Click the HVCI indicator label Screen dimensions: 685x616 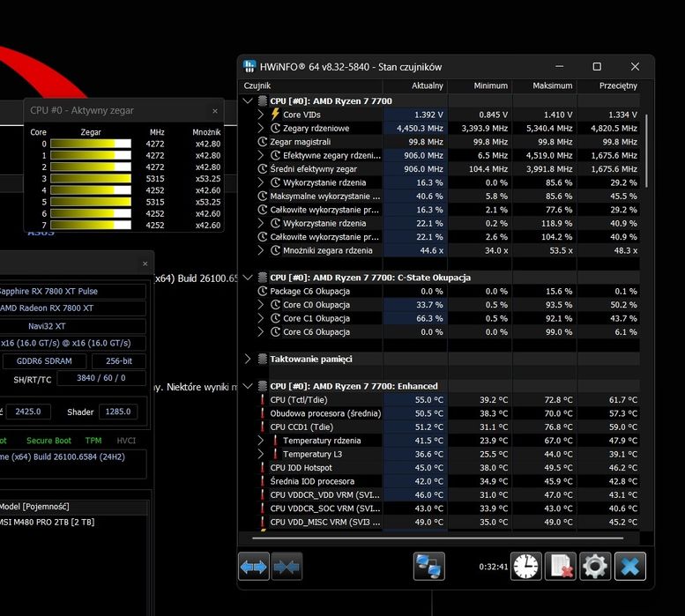tap(126, 441)
